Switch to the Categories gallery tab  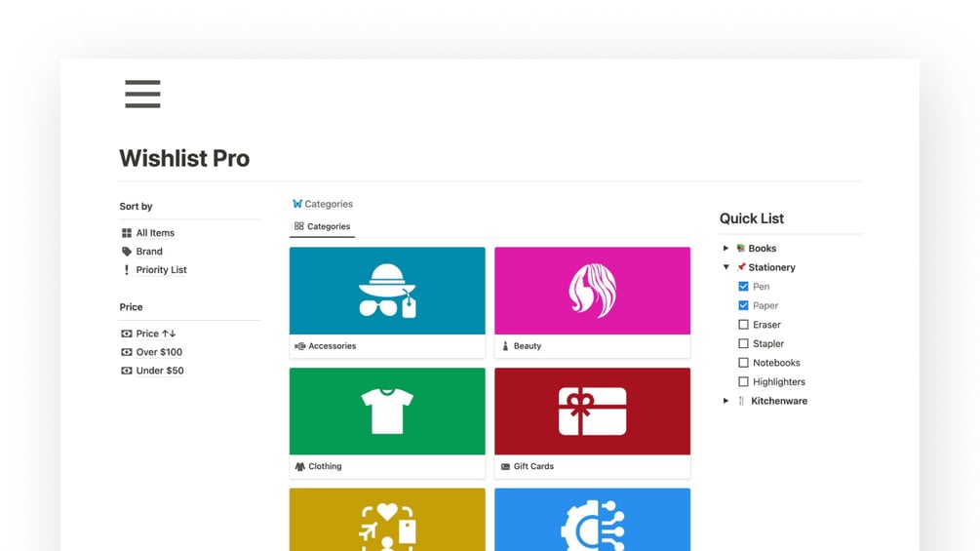[x=322, y=226]
